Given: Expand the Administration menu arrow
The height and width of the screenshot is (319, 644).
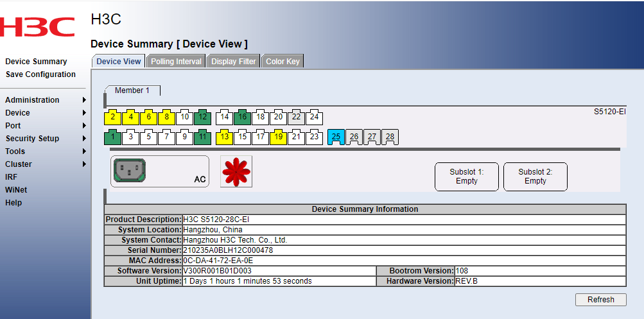Looking at the screenshot, I should [84, 99].
